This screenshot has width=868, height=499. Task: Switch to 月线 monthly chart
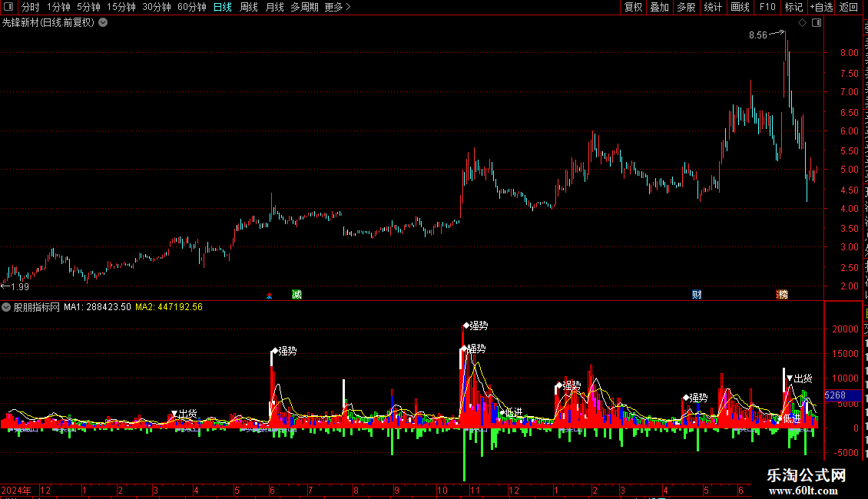[x=274, y=7]
